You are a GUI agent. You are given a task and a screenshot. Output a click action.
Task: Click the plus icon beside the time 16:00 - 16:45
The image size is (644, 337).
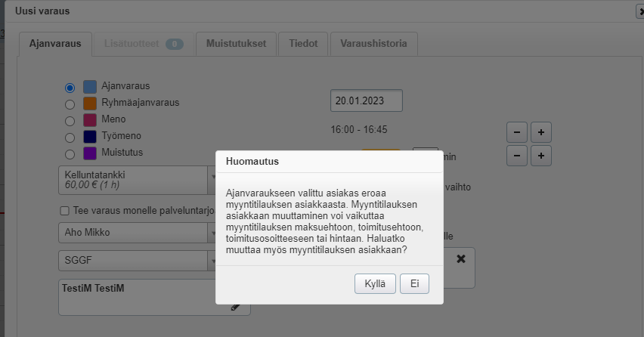click(541, 131)
